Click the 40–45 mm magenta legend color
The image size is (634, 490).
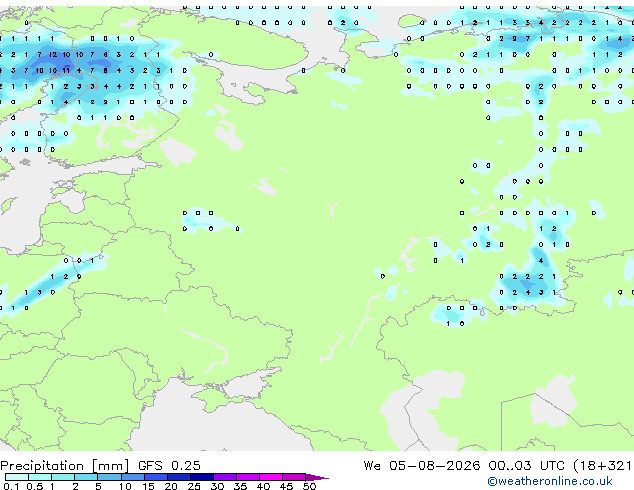click(x=271, y=477)
